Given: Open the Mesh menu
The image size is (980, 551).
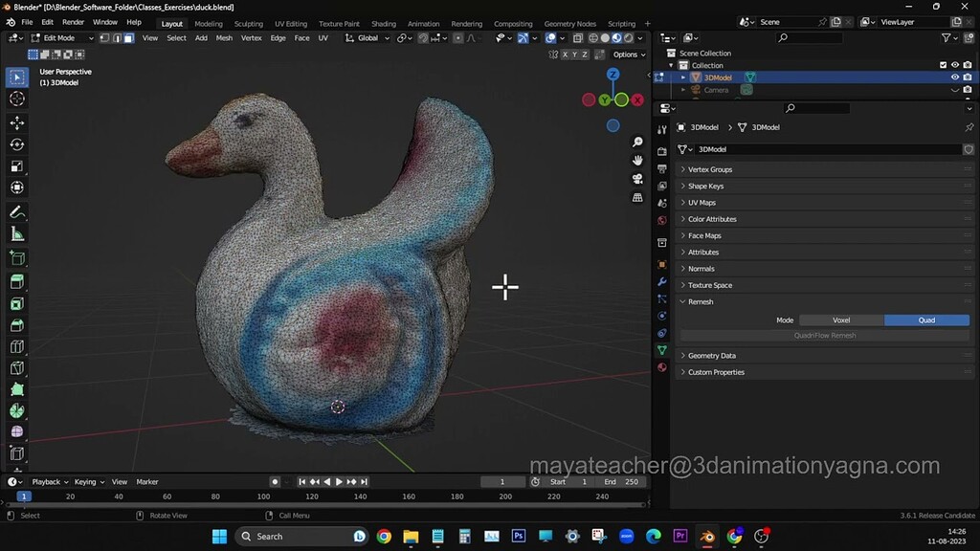Looking at the screenshot, I should pos(225,38).
